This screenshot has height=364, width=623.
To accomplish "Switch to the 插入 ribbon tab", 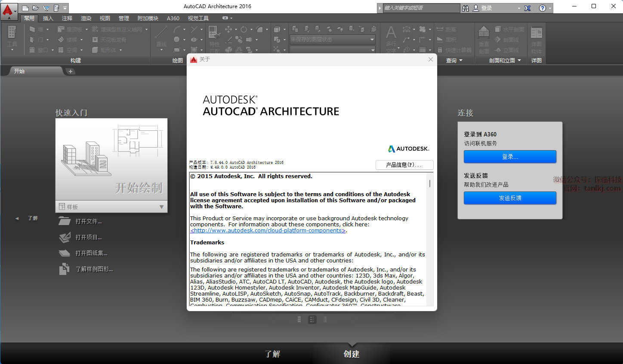I will (x=48, y=18).
